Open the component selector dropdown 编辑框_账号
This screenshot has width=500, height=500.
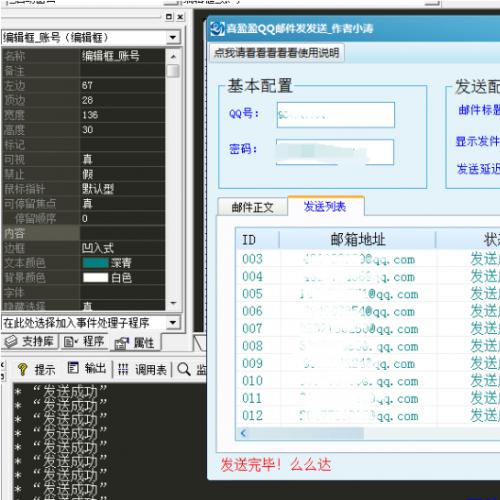tap(173, 37)
